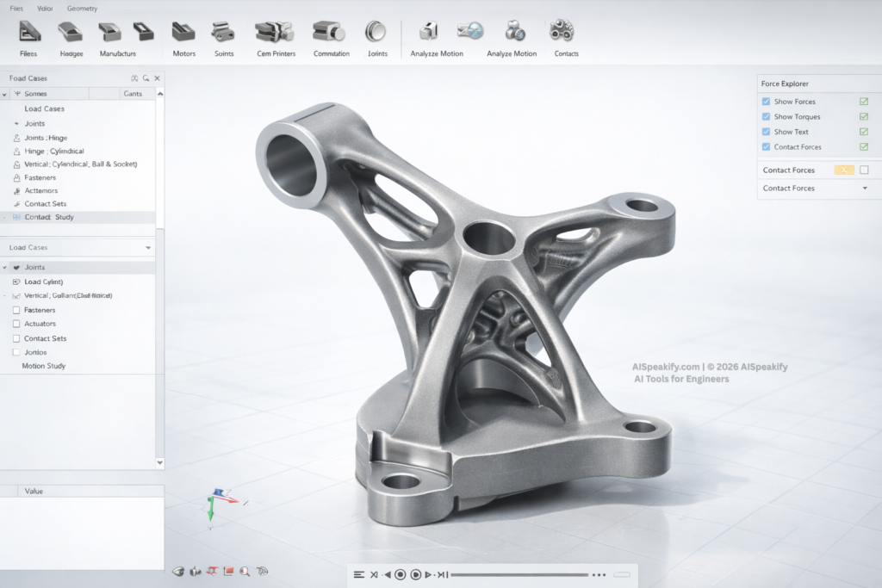This screenshot has width=882, height=588.
Task: Select the Joints tool from the ribbon
Action: tap(377, 34)
